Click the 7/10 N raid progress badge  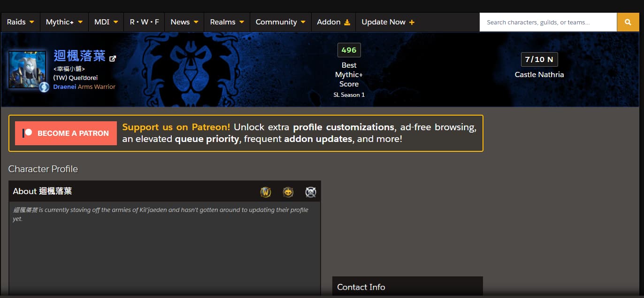[539, 59]
